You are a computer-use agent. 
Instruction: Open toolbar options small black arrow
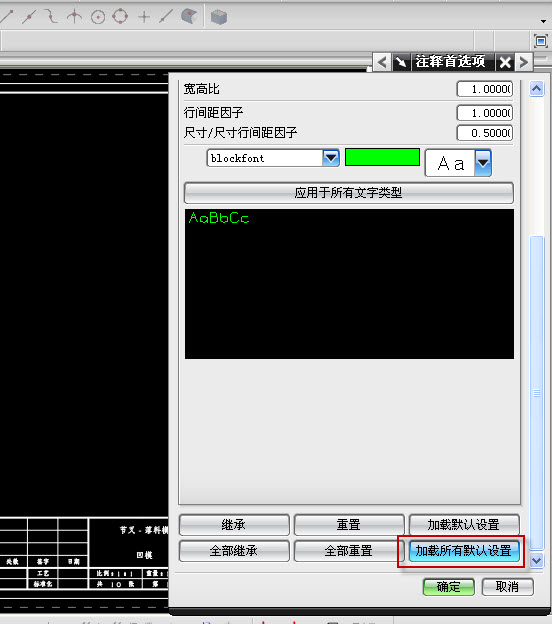(x=543, y=21)
